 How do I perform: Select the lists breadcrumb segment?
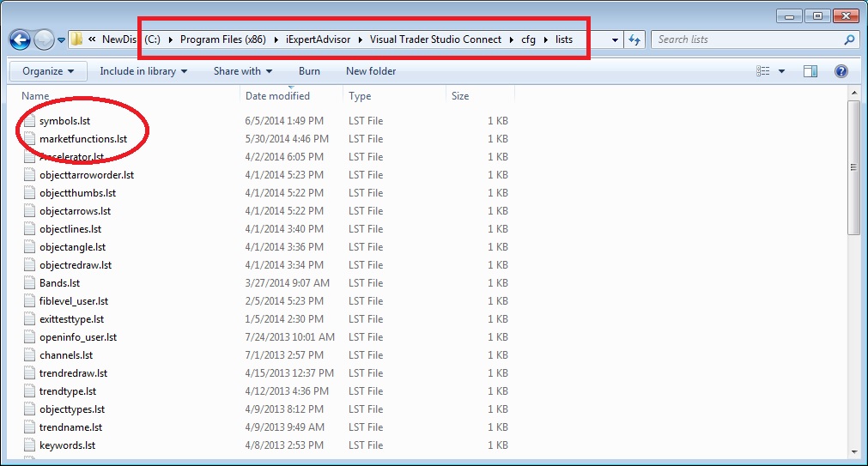click(x=564, y=39)
